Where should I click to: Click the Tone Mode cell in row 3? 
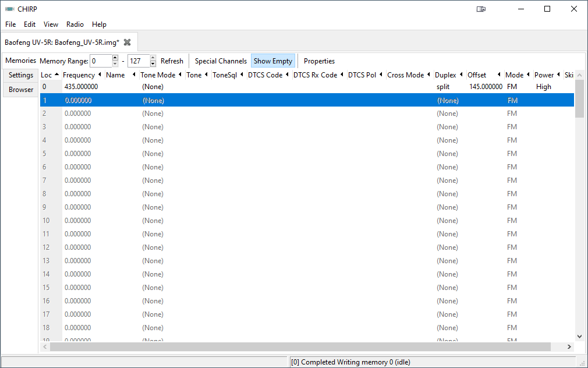[153, 127]
